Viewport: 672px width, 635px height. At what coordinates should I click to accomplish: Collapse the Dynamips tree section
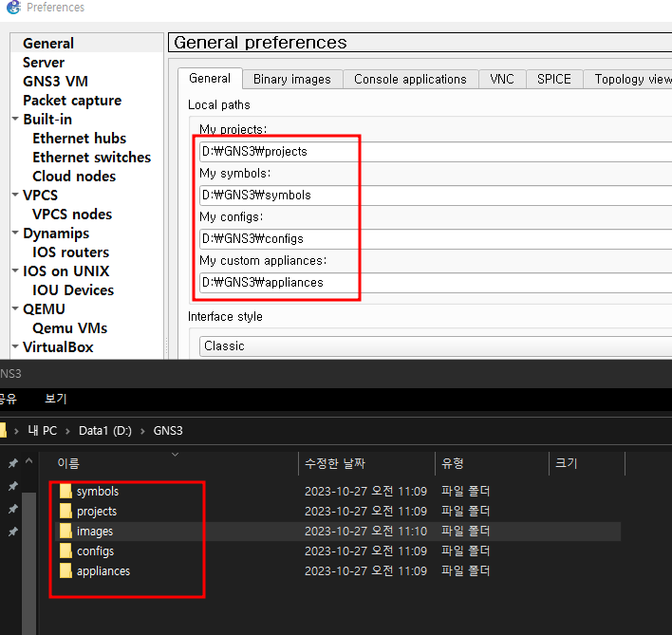(15, 233)
